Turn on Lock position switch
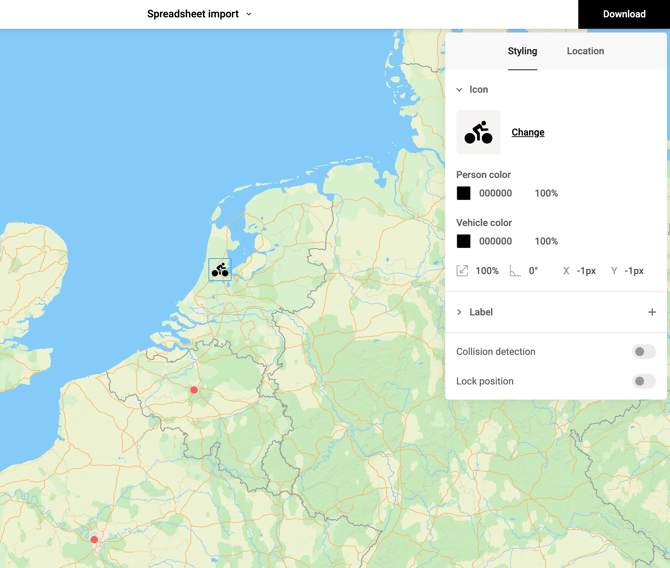 tap(644, 381)
